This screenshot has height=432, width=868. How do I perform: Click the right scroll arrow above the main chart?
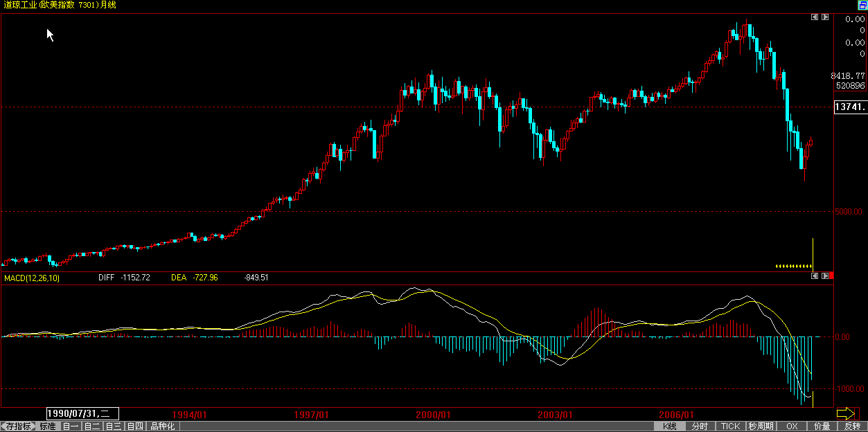click(825, 17)
